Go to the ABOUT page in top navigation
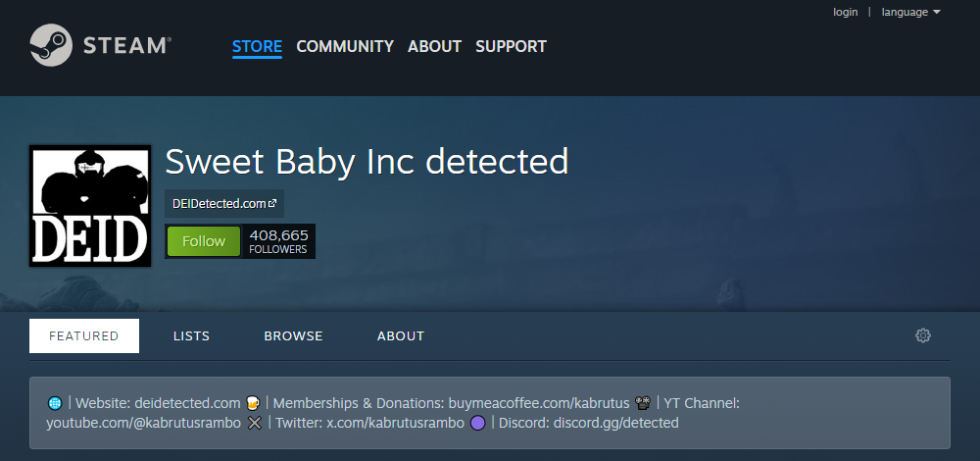 point(434,46)
